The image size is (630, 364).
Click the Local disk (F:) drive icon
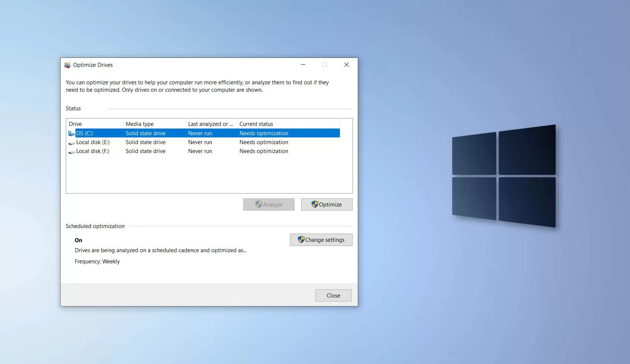pyautogui.click(x=72, y=152)
